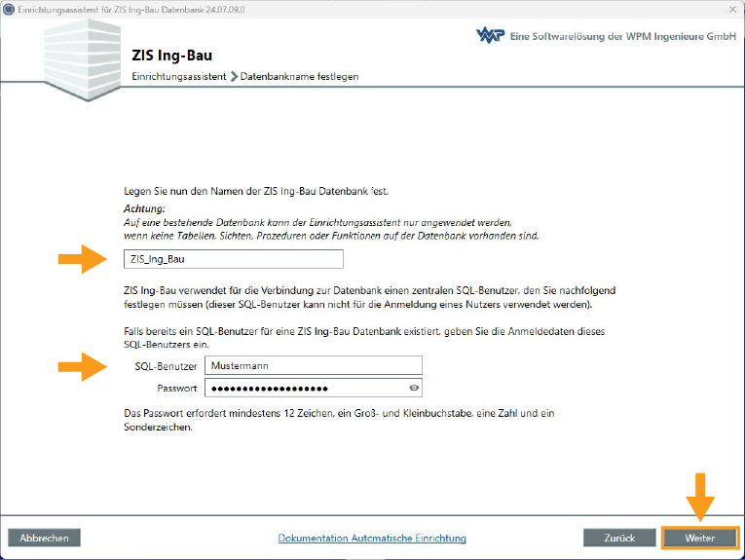Click into the Passwort input field
The width and height of the screenshot is (745, 560).
coord(314,388)
